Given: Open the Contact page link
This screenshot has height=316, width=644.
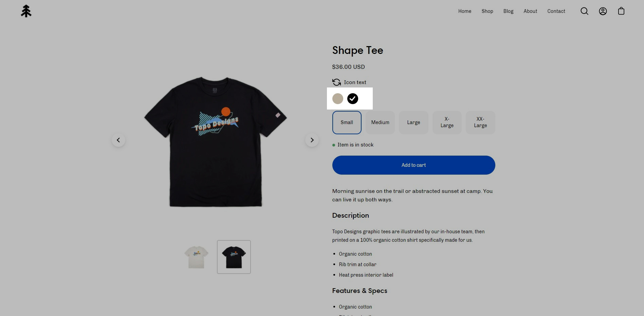Looking at the screenshot, I should click(556, 11).
